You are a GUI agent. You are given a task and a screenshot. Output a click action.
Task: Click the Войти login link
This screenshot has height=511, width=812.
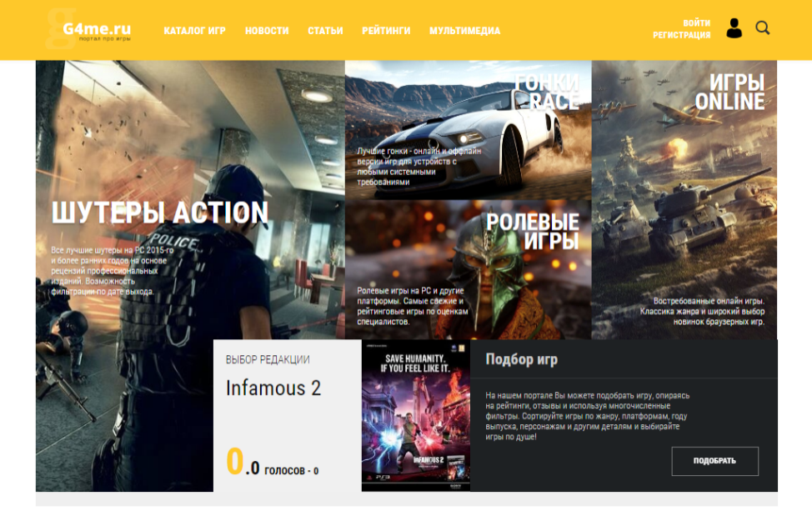point(696,23)
